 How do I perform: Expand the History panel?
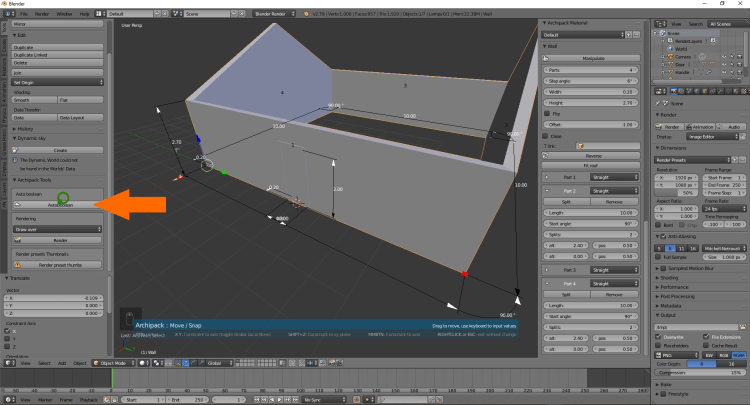click(25, 129)
